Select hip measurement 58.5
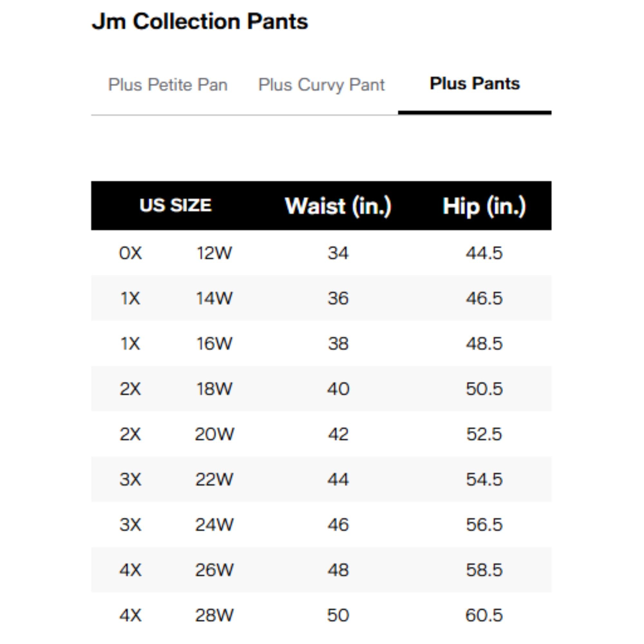The height and width of the screenshot is (644, 644). pos(484,570)
